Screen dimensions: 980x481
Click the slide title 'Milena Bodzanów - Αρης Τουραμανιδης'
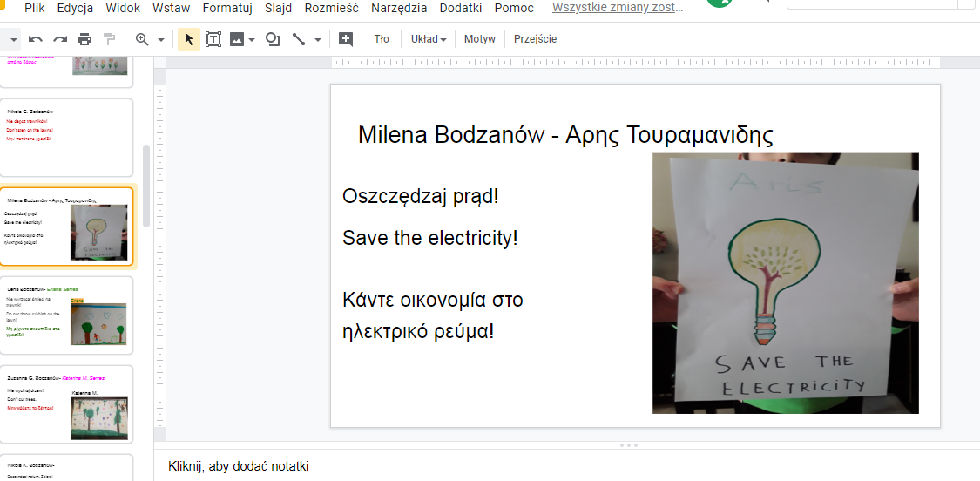point(565,135)
